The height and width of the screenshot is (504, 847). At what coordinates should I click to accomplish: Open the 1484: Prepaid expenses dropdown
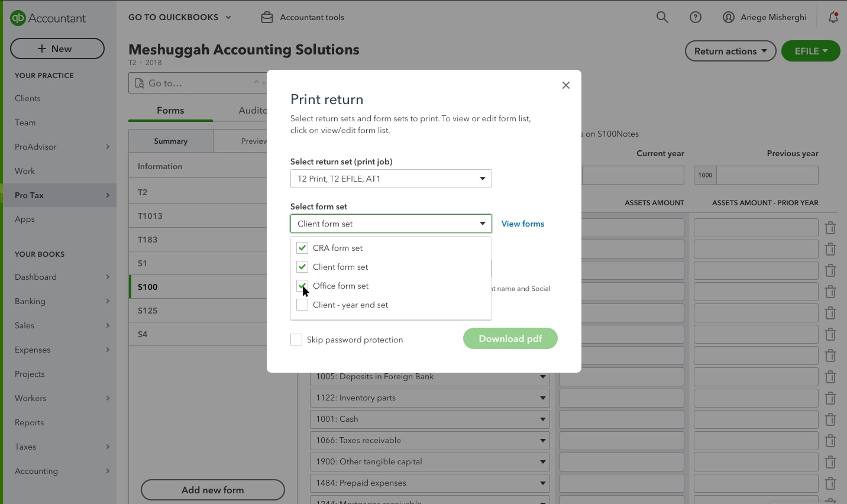click(x=430, y=483)
